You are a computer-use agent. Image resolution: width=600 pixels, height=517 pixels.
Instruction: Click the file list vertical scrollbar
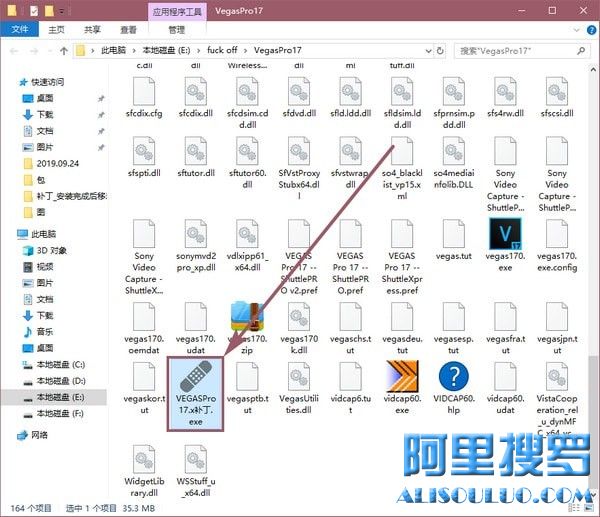(593, 421)
